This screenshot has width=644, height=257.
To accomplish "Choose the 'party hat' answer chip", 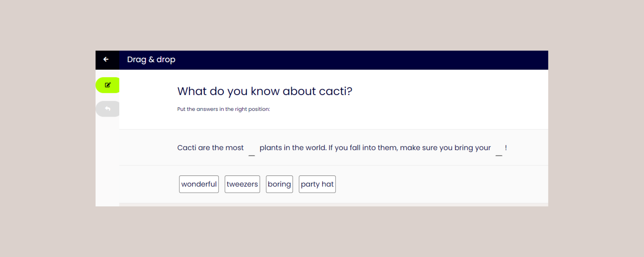I will click(x=317, y=184).
